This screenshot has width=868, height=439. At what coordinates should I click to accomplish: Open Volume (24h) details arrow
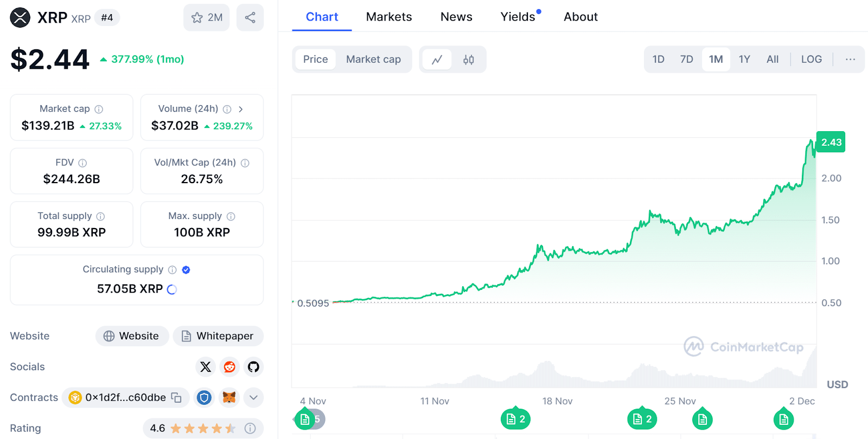tap(241, 109)
